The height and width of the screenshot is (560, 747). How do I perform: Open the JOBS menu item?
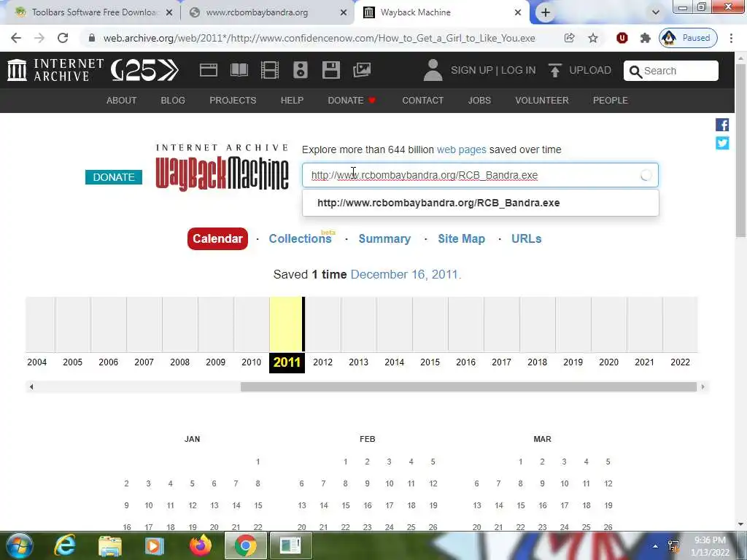point(479,101)
